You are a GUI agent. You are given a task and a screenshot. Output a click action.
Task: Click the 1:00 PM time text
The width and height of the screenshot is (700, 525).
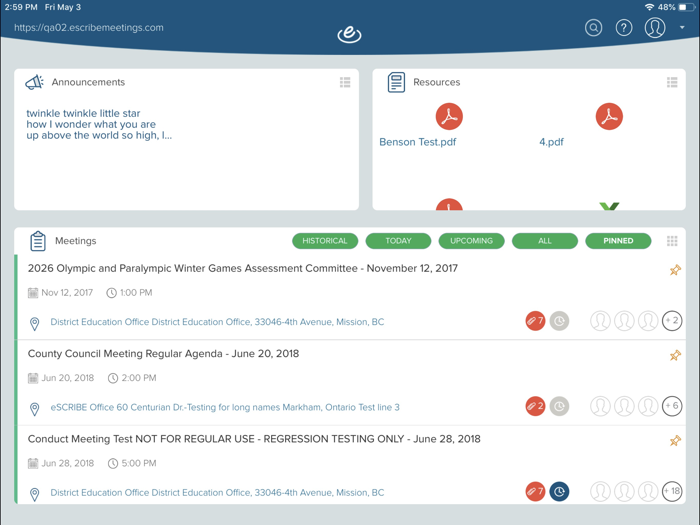[136, 292]
